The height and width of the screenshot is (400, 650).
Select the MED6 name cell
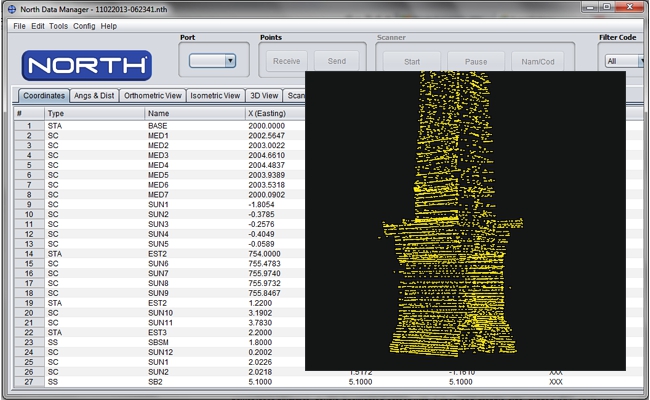[x=195, y=185]
